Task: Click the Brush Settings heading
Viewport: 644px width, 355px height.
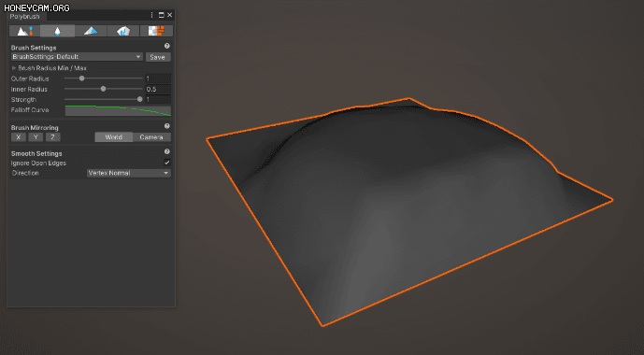Action: point(34,48)
